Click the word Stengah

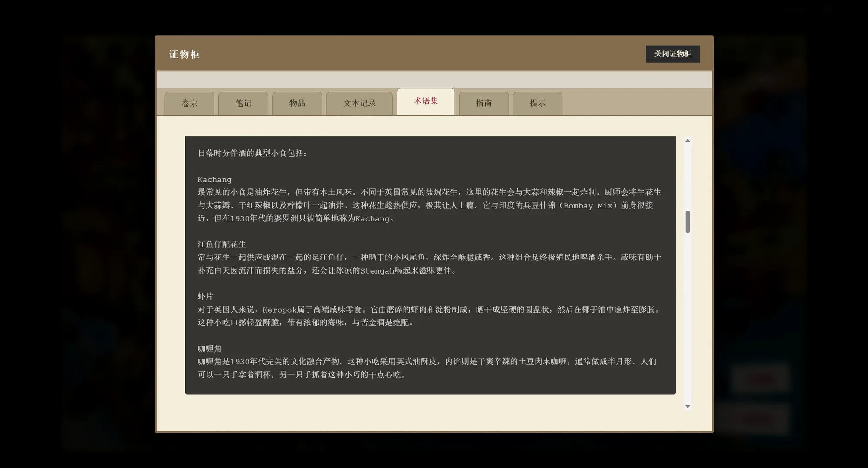(x=377, y=271)
